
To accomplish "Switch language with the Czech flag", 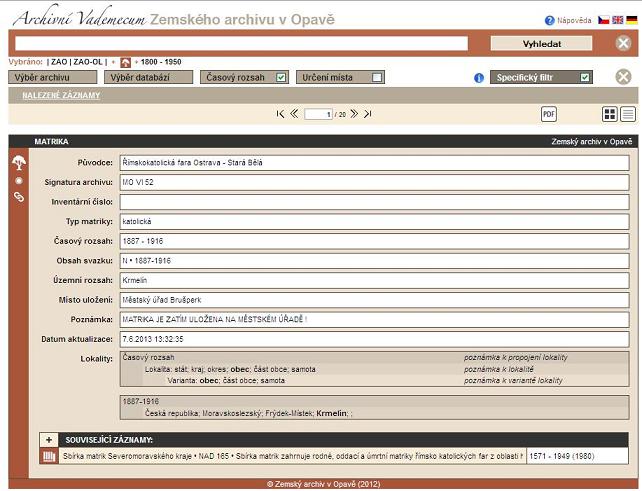I will point(604,20).
